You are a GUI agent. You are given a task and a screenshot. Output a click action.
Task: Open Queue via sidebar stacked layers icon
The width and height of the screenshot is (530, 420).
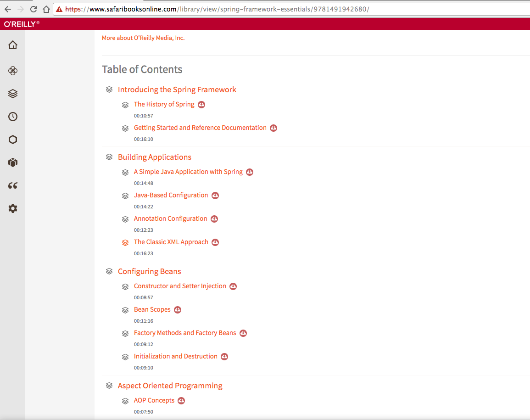point(13,94)
